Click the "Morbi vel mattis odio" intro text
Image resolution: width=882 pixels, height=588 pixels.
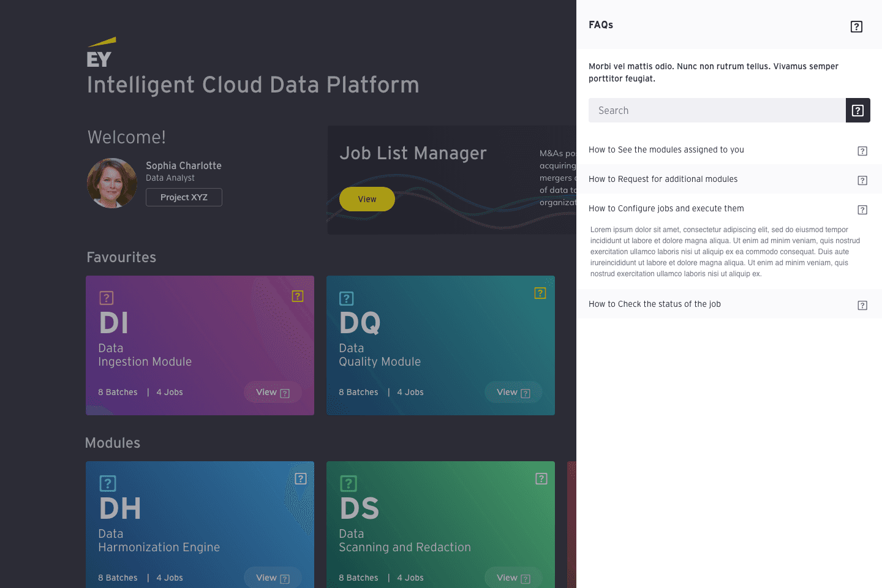coord(714,72)
